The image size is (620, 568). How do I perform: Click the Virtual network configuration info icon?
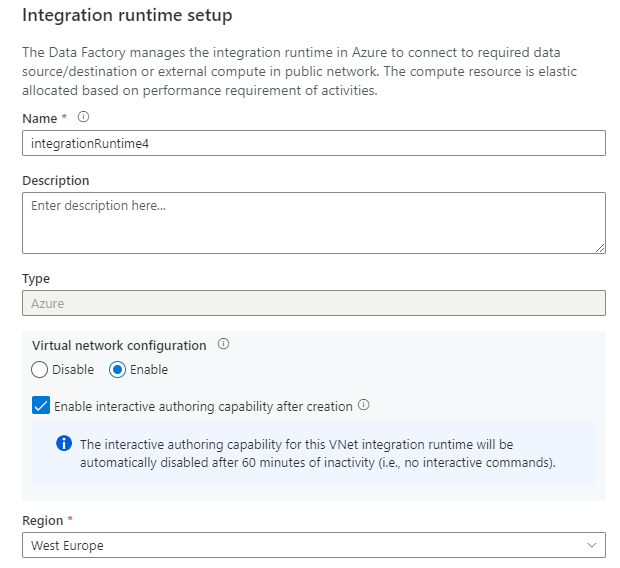coord(223,344)
